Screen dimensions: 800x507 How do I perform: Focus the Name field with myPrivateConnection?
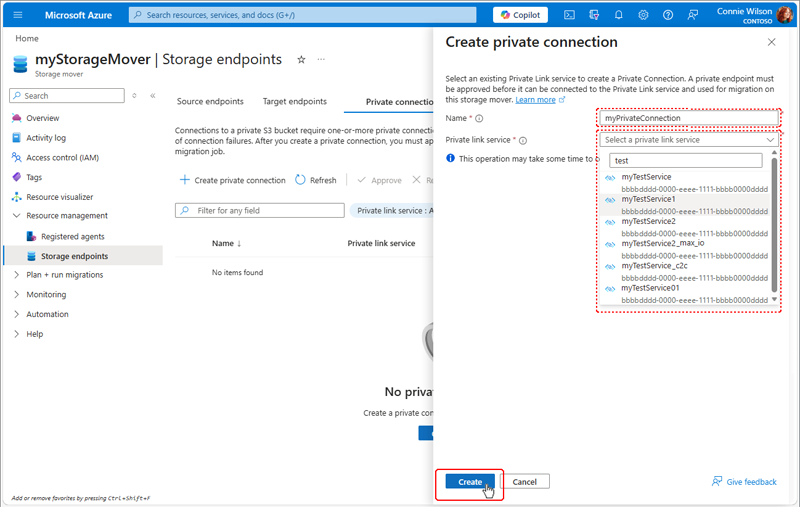click(x=688, y=118)
